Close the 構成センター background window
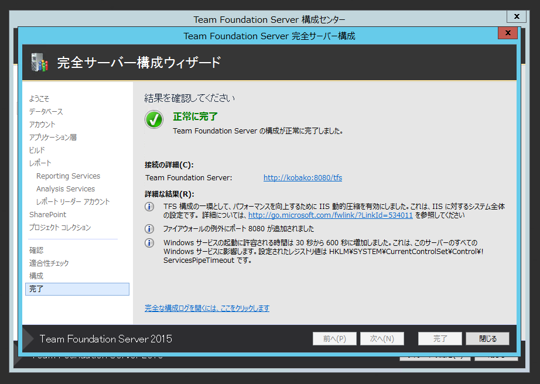The width and height of the screenshot is (540, 384). 517,16
